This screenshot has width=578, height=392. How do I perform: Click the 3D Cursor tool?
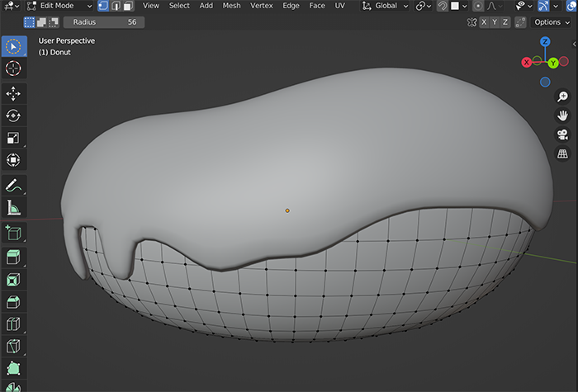(x=13, y=68)
